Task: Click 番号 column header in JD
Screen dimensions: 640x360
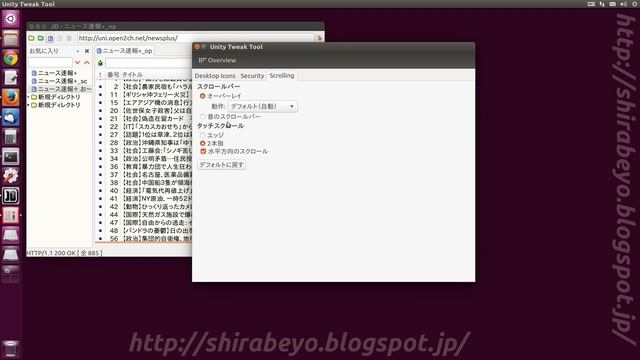Action: click(113, 75)
